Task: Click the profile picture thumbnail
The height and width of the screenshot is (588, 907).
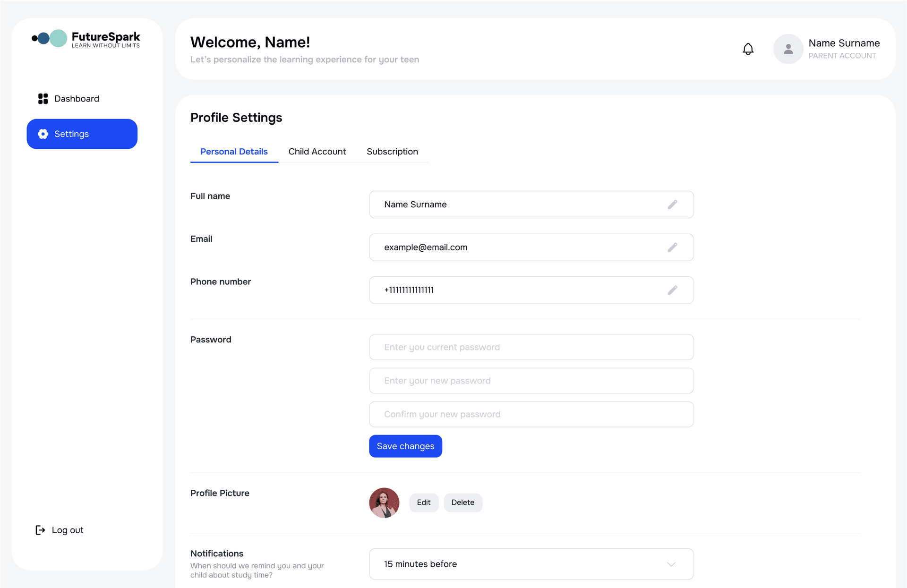Action: click(384, 503)
